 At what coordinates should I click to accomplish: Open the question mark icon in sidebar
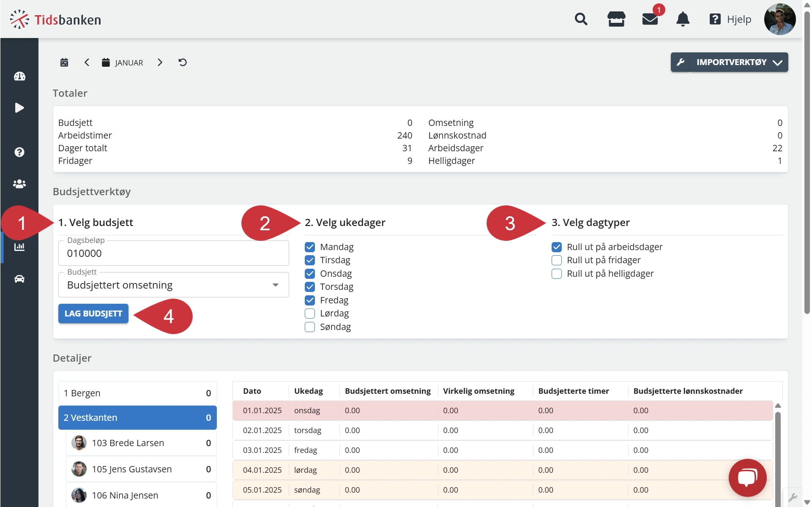(x=19, y=152)
